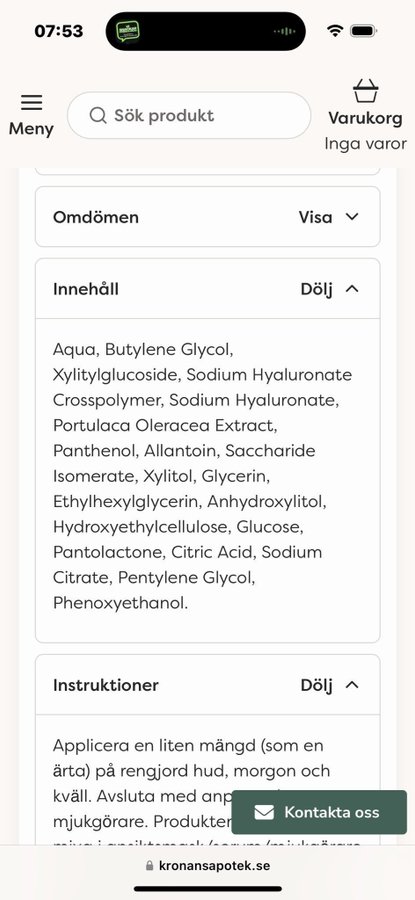Tap the Varukorg shopping basket icon
The width and height of the screenshot is (415, 900).
pyautogui.click(x=365, y=91)
